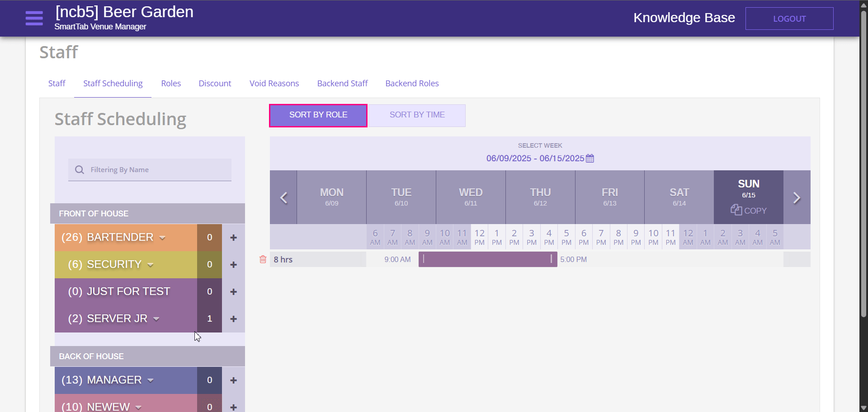
Task: Click the purple 9 AM–5 PM shift bar
Action: 487,259
